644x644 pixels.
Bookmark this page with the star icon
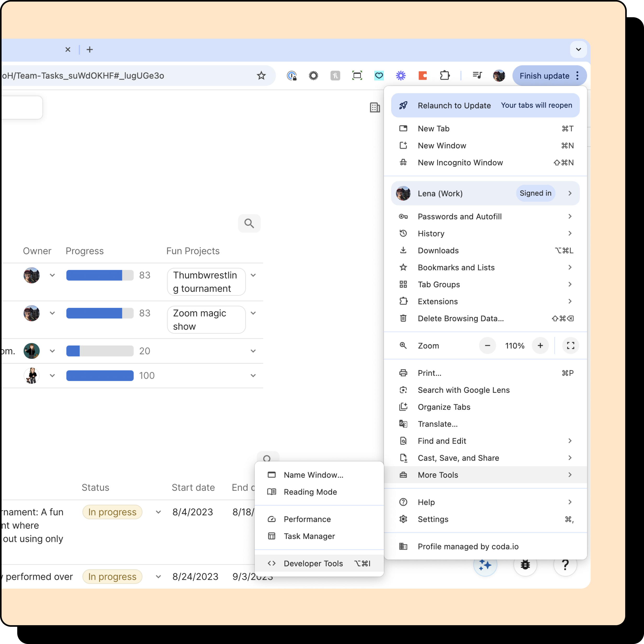point(261,76)
